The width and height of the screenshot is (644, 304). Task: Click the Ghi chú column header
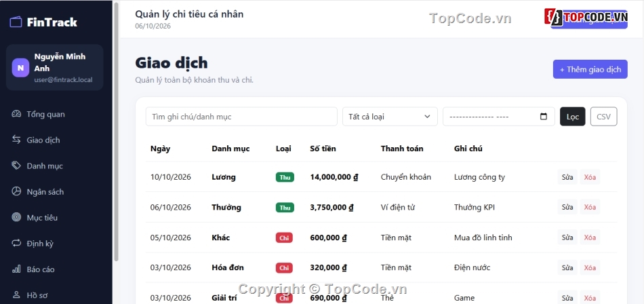click(468, 149)
